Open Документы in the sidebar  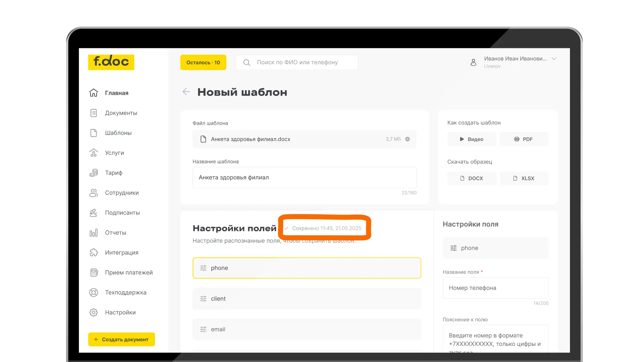click(x=121, y=113)
